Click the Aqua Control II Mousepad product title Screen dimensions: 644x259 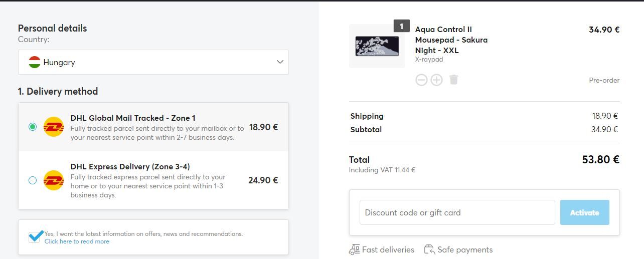[x=451, y=40]
